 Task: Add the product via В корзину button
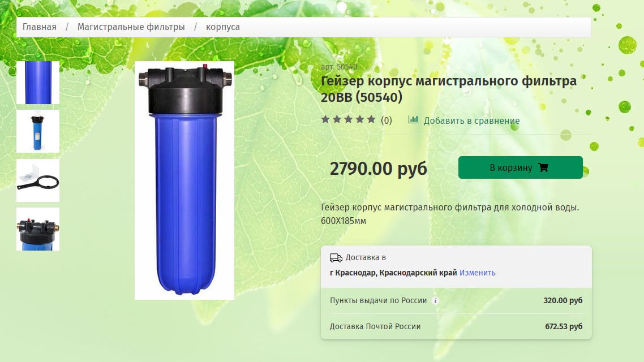pyautogui.click(x=521, y=167)
